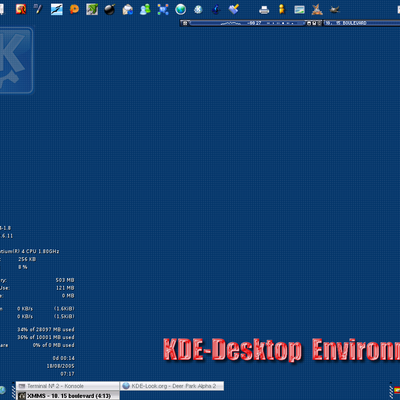The width and height of the screenshot is (400, 400).
Task: Launch the orange speech bubble chat icon
Action: point(74,9)
